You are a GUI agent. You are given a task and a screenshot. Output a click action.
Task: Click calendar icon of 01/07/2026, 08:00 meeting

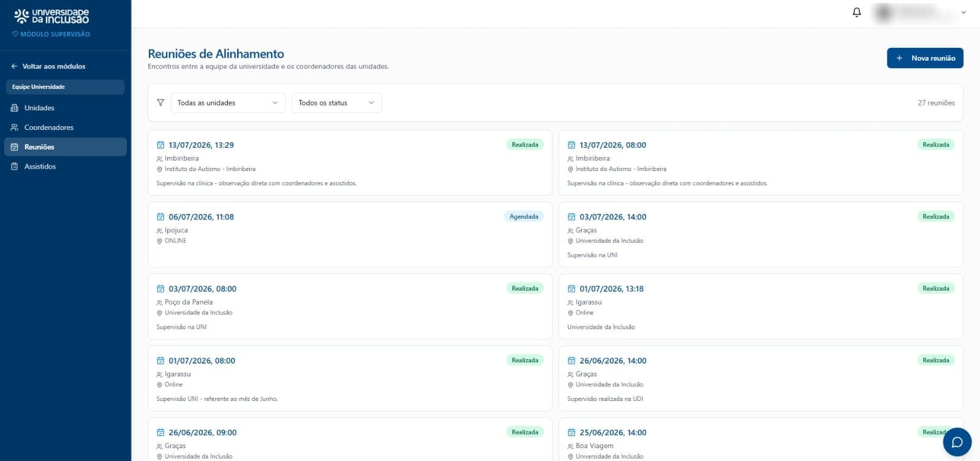pos(160,361)
